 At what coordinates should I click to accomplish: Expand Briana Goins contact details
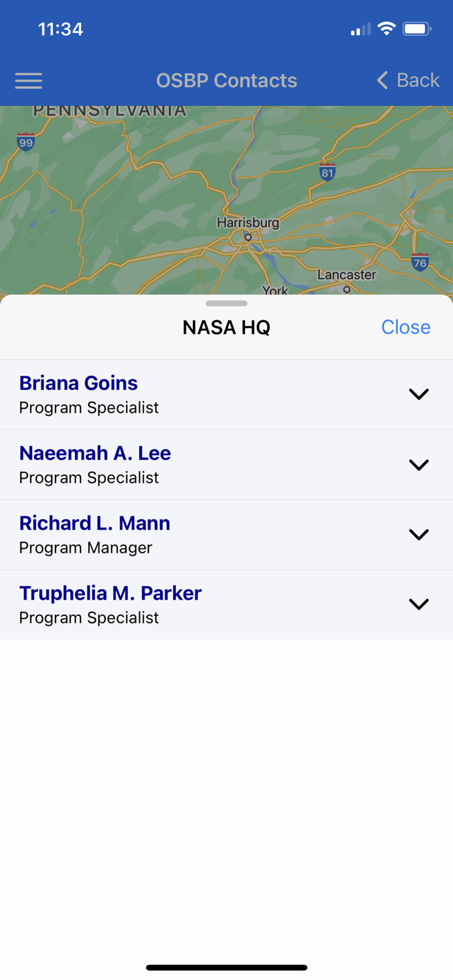pyautogui.click(x=418, y=394)
